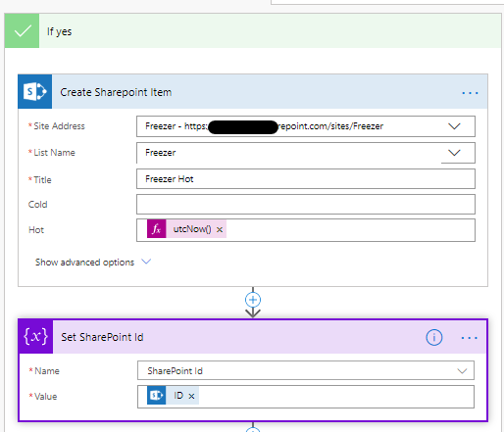
Task: Click the List Name field label
Action: pyautogui.click(x=54, y=153)
